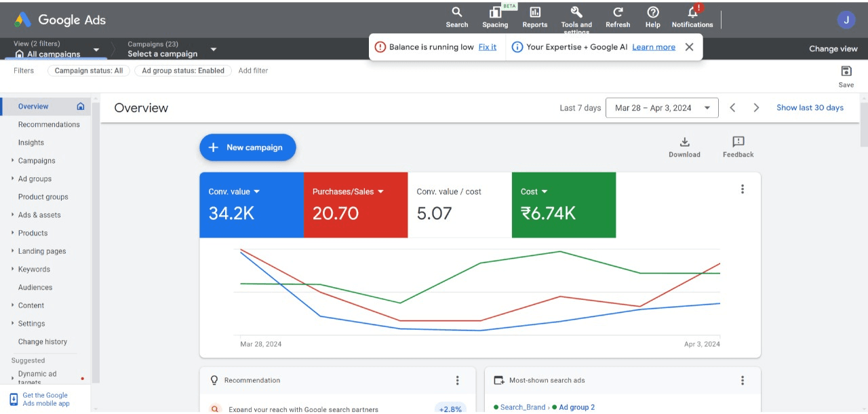Viewport: 868px width, 414px height.
Task: Open Audiences in the sidebar
Action: 35,288
